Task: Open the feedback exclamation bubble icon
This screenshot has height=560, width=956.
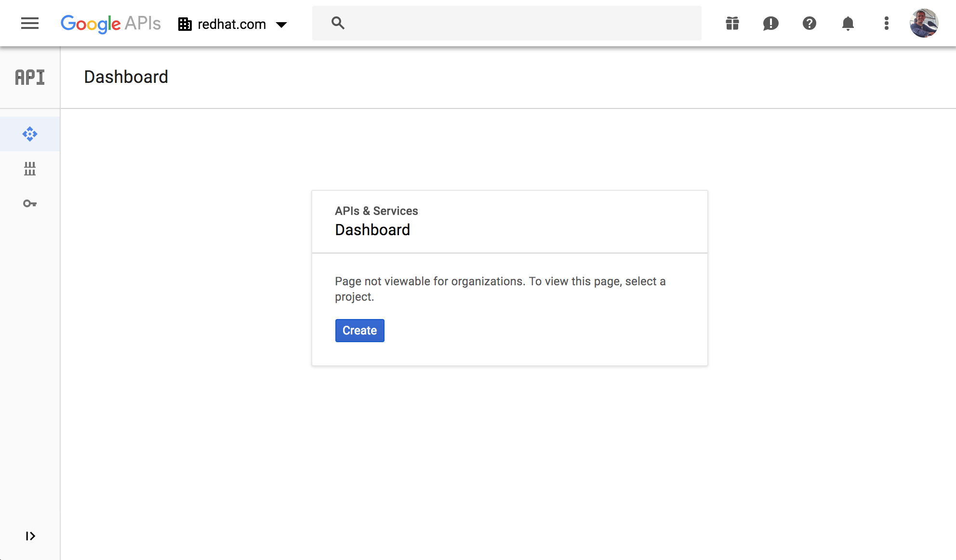Action: click(771, 23)
